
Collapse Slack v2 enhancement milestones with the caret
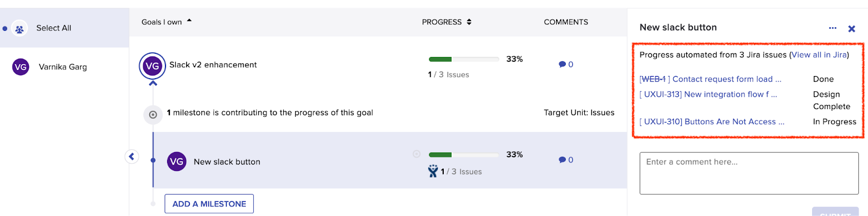[153, 83]
